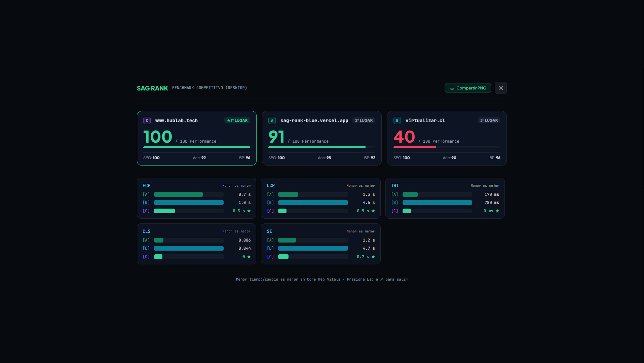644x363 pixels.
Task: Click the BP: 92 score on sag-rank card
Action: coord(370,158)
